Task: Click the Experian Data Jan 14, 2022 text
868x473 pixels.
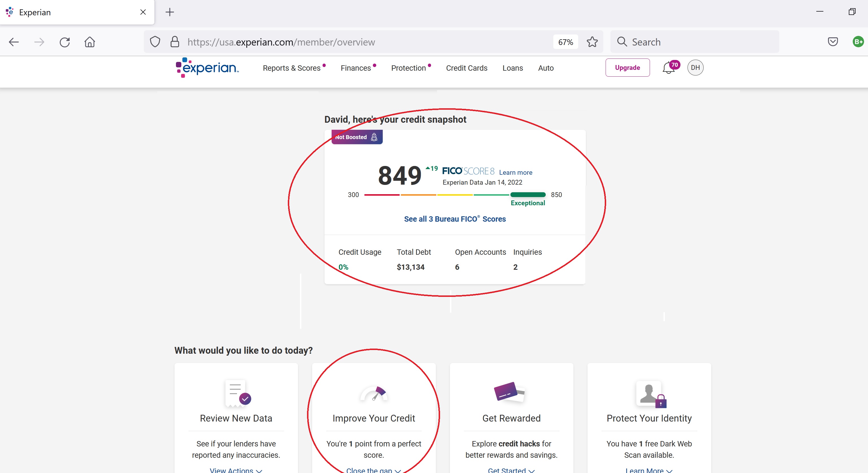Action: 482,183
